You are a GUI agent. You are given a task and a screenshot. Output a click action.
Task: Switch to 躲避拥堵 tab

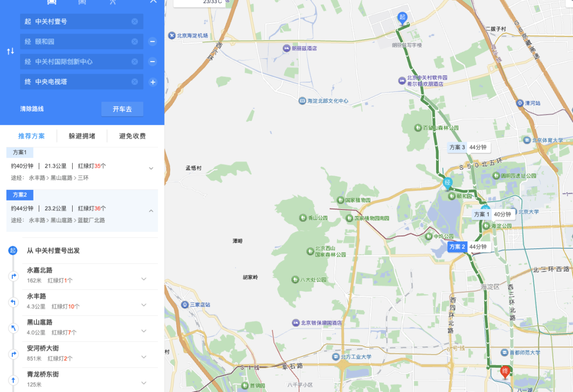tap(82, 136)
